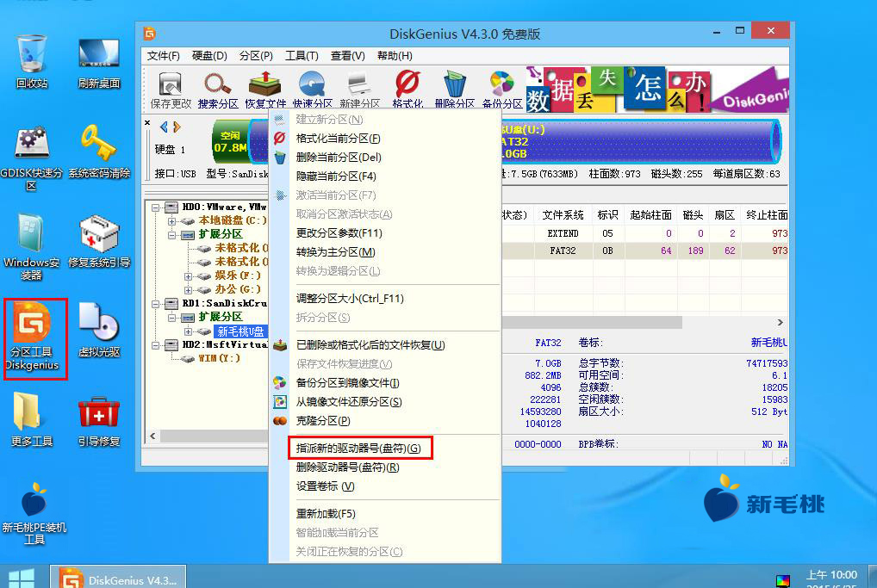Click the Windows Start button
Screen dimensions: 877x588
coord(22,578)
